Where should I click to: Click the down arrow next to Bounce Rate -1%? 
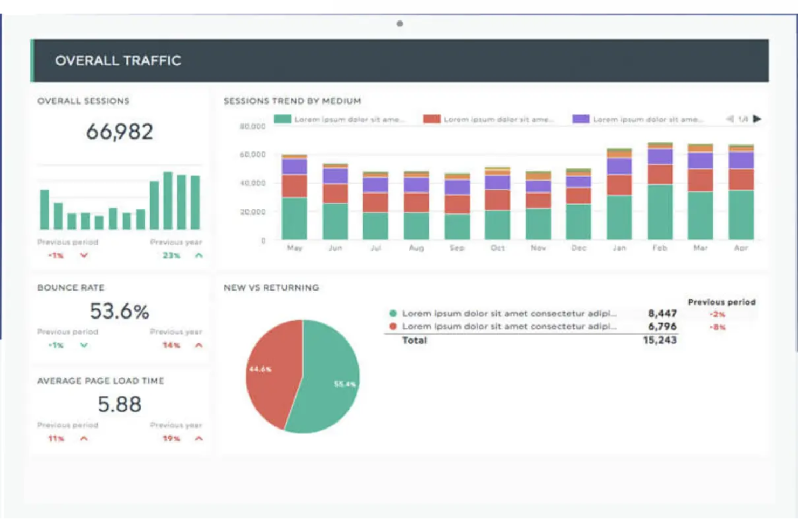84,346
